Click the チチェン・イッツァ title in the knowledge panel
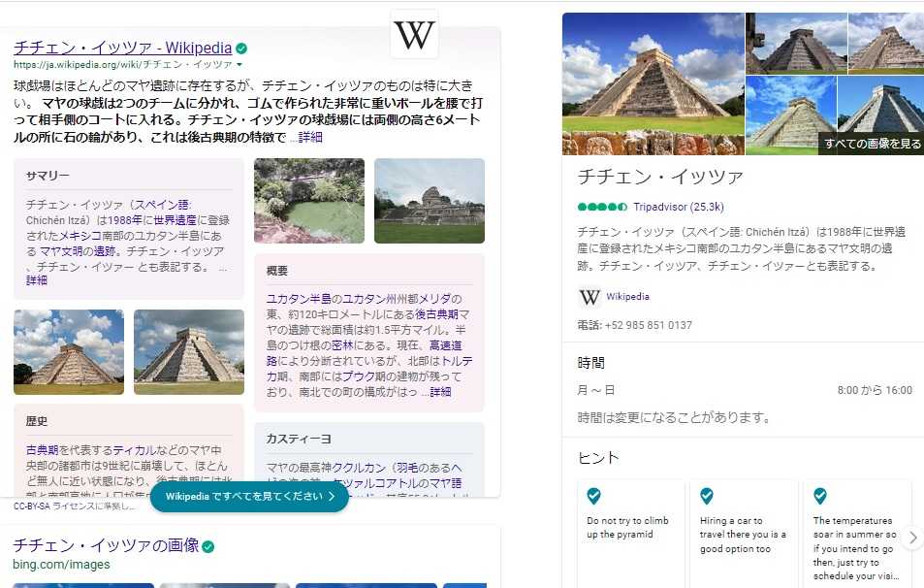Screen dimensions: 924x588 pyautogui.click(x=660, y=177)
